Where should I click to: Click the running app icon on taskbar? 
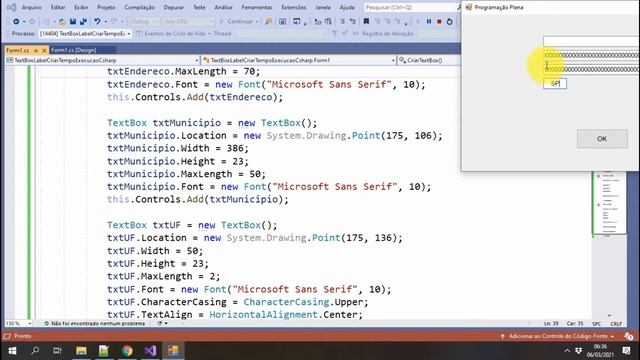[173, 351]
